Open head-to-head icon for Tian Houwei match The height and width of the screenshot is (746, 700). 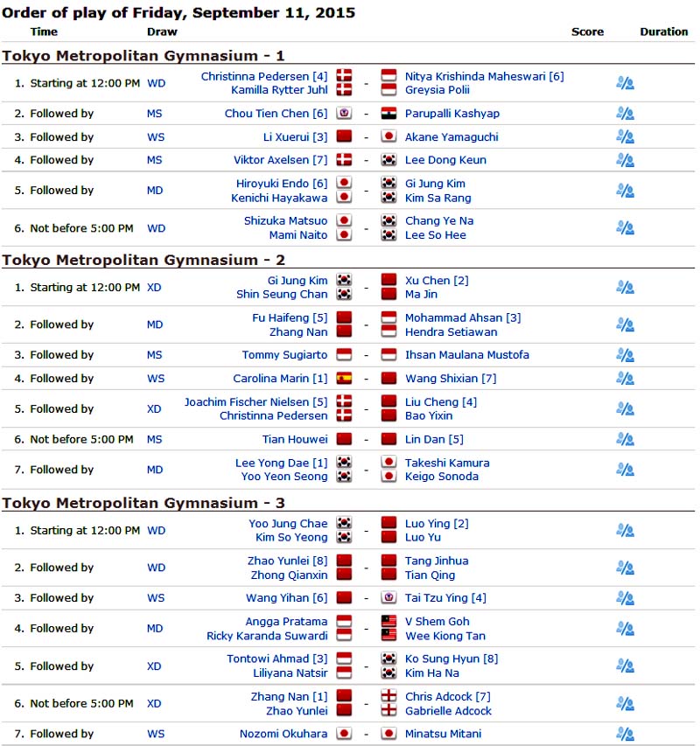coord(625,439)
